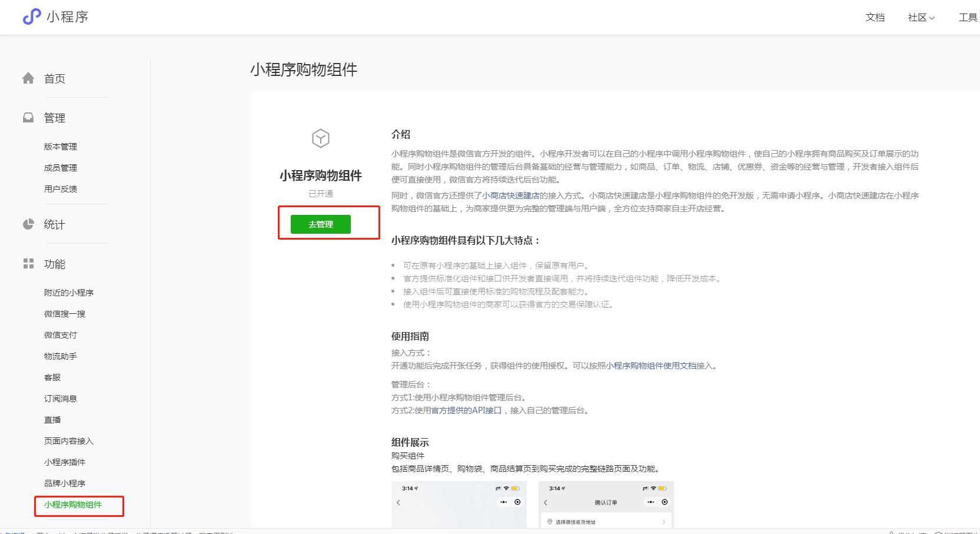Tap the circle close icon in first preview
Screen dimensions: 980x534
click(517, 502)
